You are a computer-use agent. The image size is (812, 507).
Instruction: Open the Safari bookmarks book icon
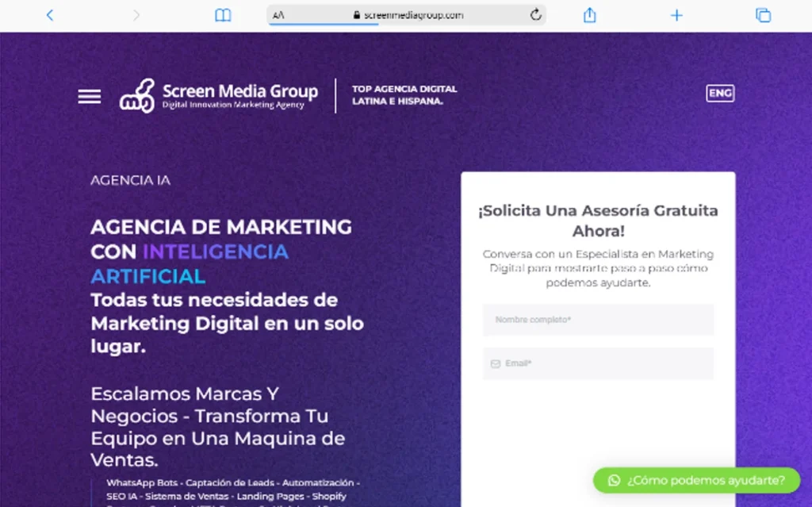click(x=223, y=16)
